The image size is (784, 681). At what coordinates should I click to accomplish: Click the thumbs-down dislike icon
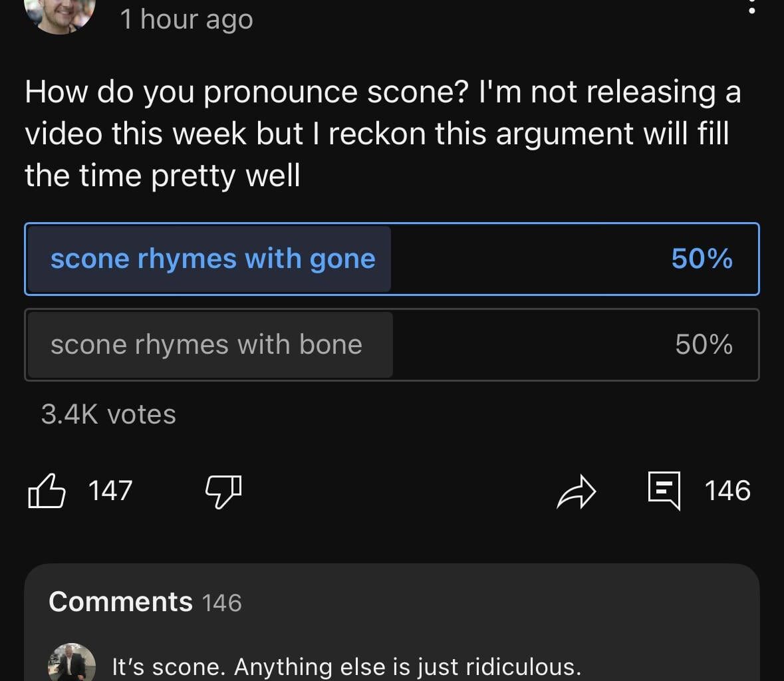click(x=223, y=492)
